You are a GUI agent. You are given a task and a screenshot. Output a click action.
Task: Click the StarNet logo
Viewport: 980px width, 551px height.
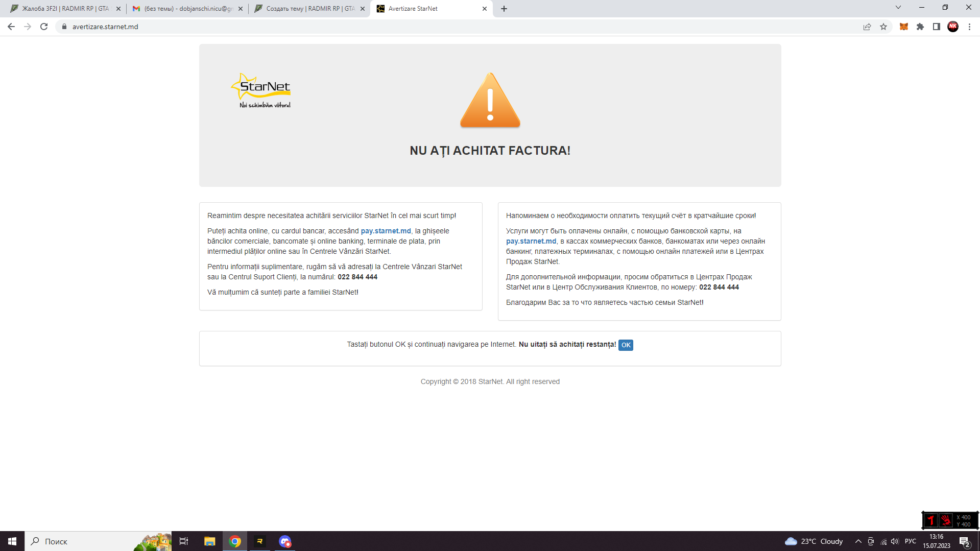point(261,91)
